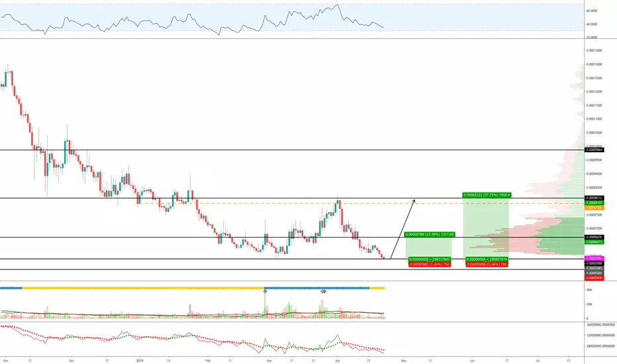Click the 0.00013000 price scale value

(594, 64)
